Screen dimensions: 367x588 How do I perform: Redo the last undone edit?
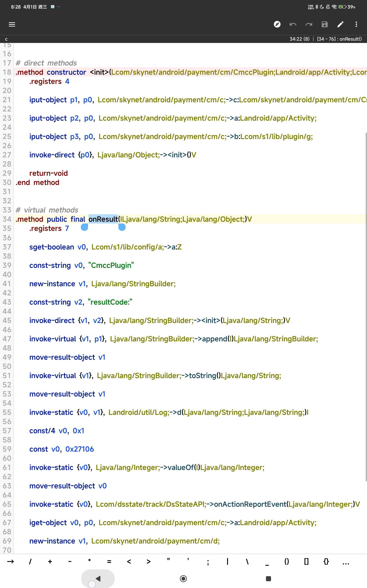pyautogui.click(x=309, y=24)
